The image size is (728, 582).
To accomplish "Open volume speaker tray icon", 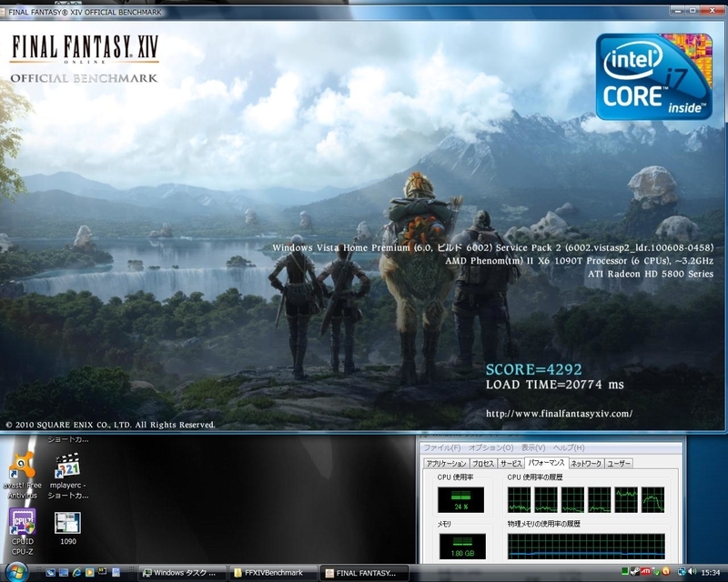I will (692, 571).
